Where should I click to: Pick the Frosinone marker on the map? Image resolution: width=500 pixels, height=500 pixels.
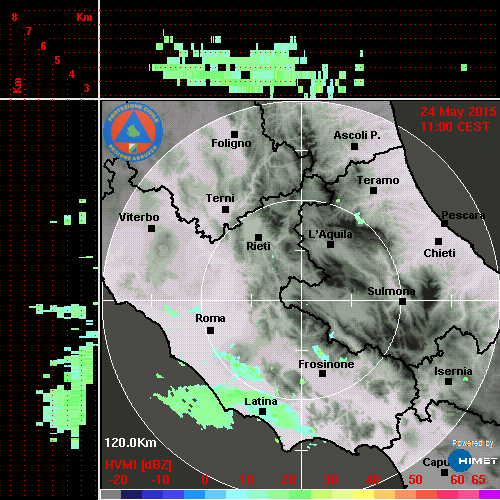(322, 374)
